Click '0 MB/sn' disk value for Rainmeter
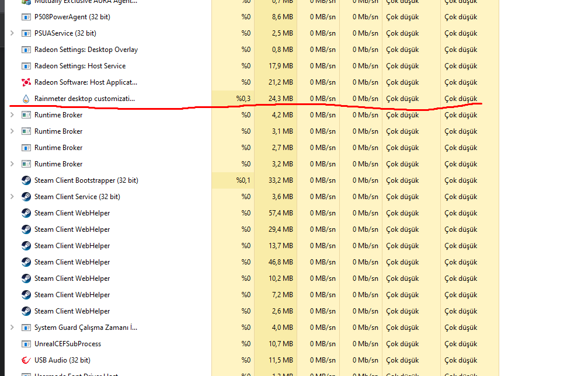This screenshot has width=588, height=376. pyautogui.click(x=322, y=99)
